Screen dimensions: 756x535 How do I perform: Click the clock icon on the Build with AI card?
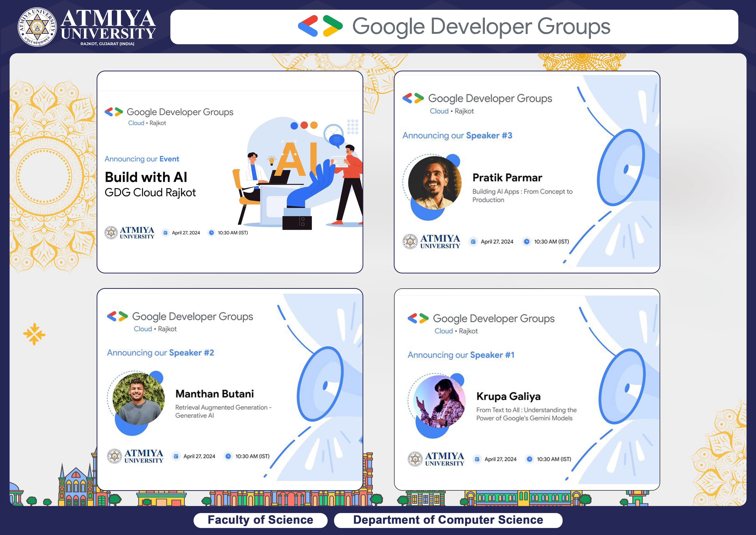(211, 233)
